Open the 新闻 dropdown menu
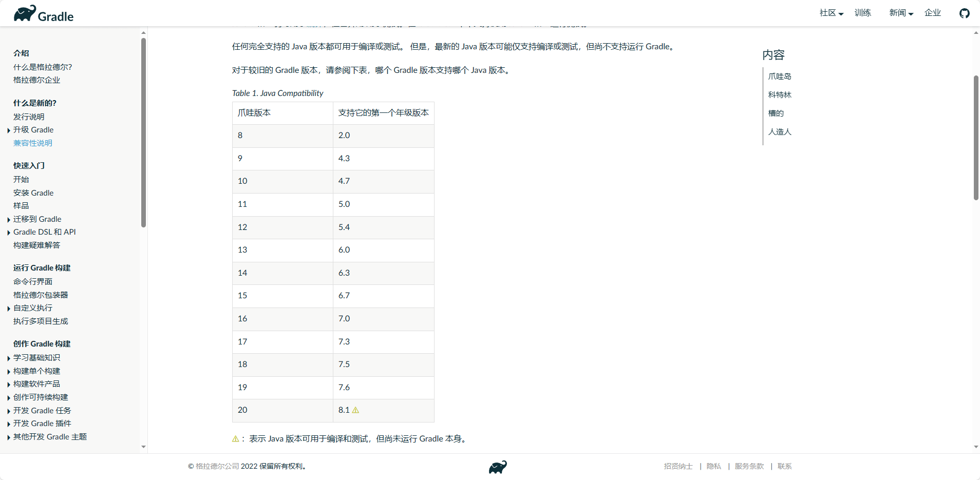This screenshot has width=980, height=480. click(x=901, y=13)
